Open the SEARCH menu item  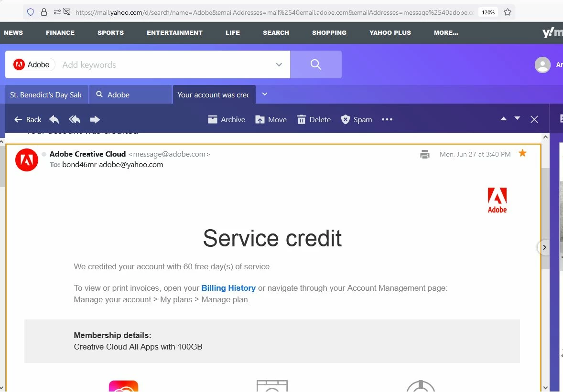[276, 32]
